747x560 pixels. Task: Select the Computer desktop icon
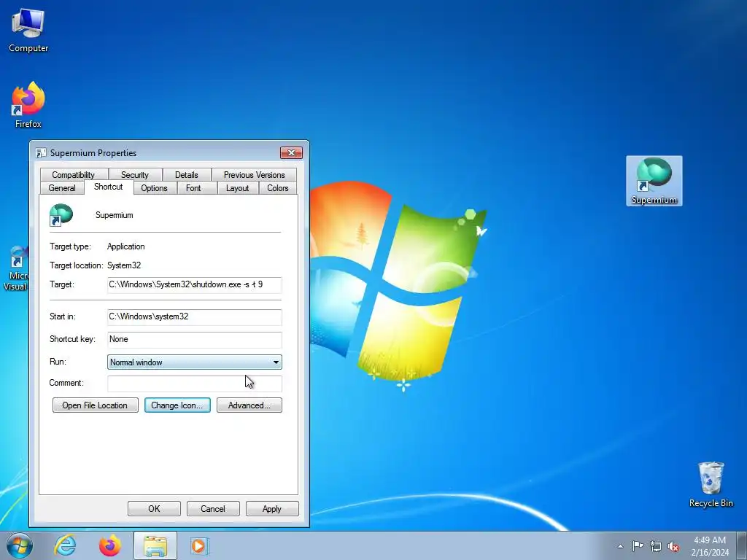click(28, 30)
